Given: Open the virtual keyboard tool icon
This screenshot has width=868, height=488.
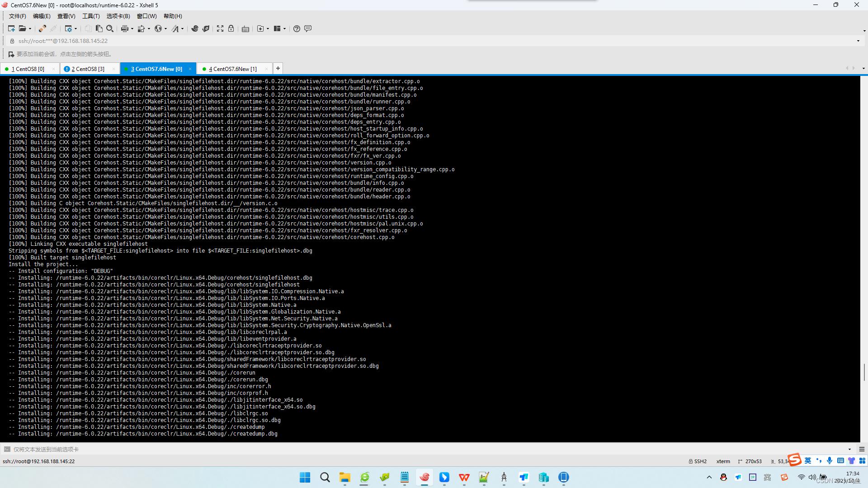Looking at the screenshot, I should coord(245,28).
